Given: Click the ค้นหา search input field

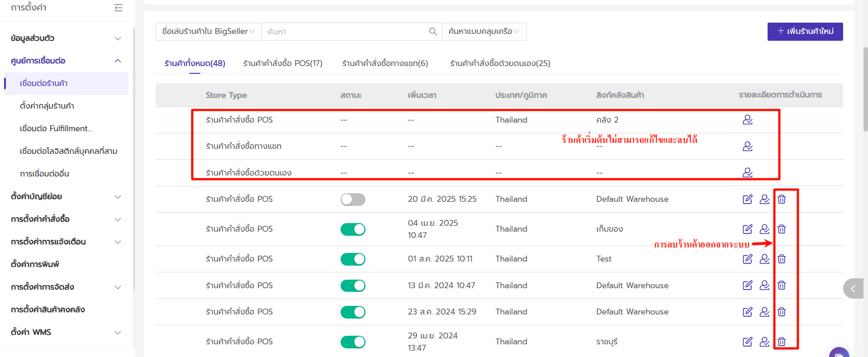Looking at the screenshot, I should pos(344,32).
